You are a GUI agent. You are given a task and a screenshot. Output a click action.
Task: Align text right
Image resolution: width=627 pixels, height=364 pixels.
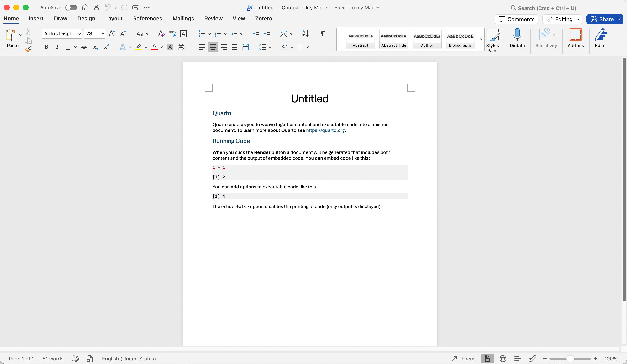(x=224, y=47)
